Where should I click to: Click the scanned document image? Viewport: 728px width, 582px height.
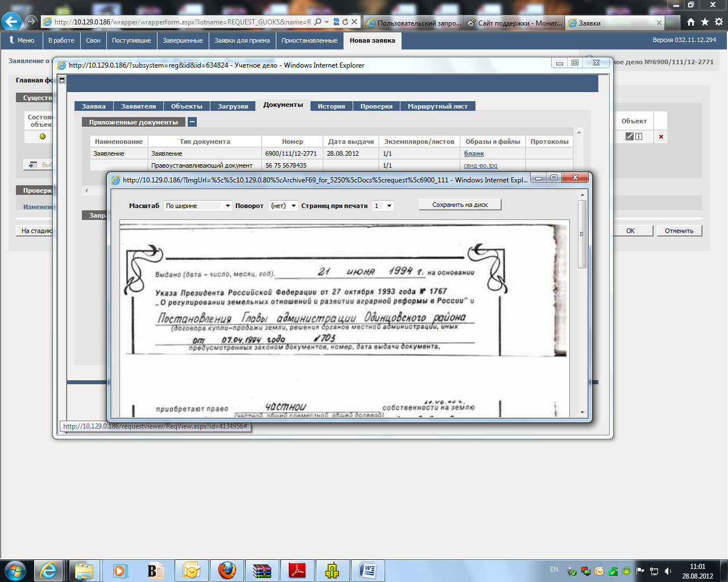[344, 318]
